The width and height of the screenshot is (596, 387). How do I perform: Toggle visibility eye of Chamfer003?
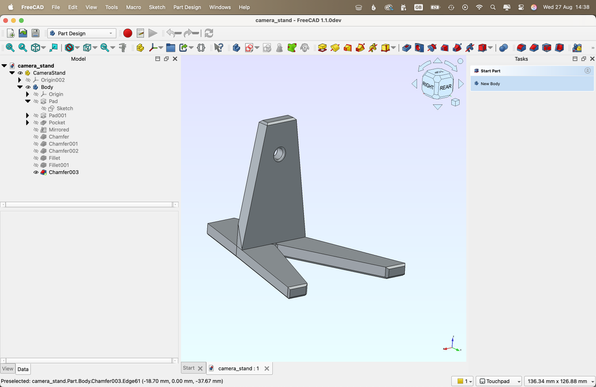tap(36, 172)
